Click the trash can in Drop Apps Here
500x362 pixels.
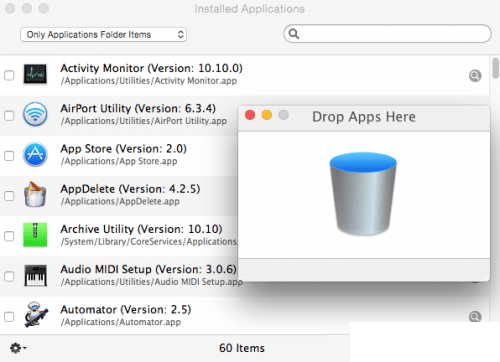click(363, 194)
